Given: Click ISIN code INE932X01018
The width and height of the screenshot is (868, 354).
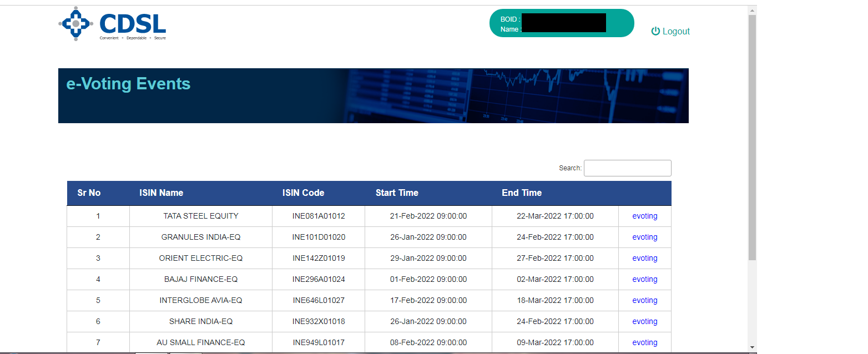Looking at the screenshot, I should click(x=319, y=322).
